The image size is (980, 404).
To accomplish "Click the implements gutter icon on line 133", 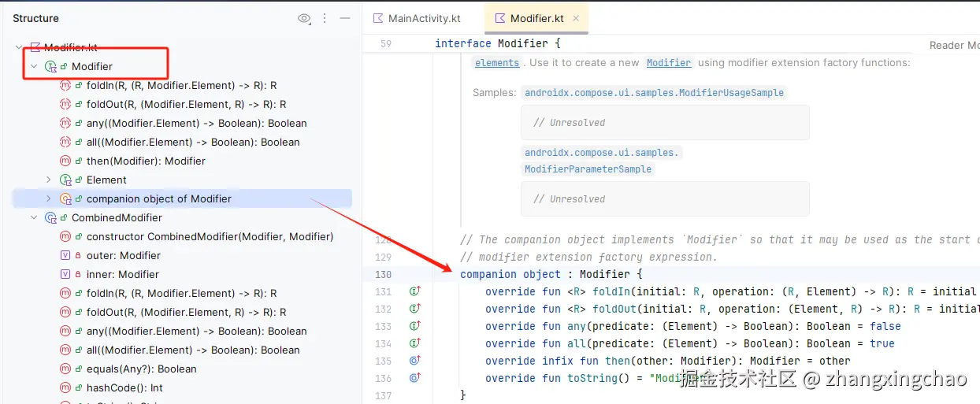I will (x=414, y=326).
